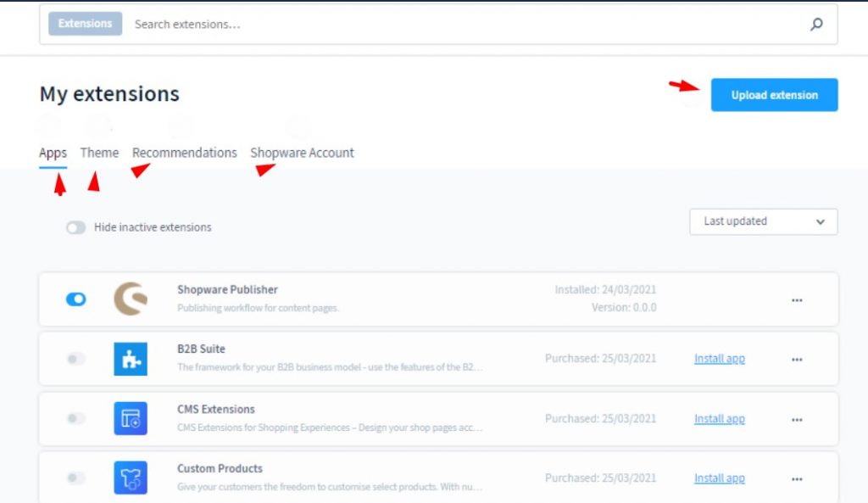
Task: Toggle the CMS Extensions activation switch
Action: tap(75, 418)
